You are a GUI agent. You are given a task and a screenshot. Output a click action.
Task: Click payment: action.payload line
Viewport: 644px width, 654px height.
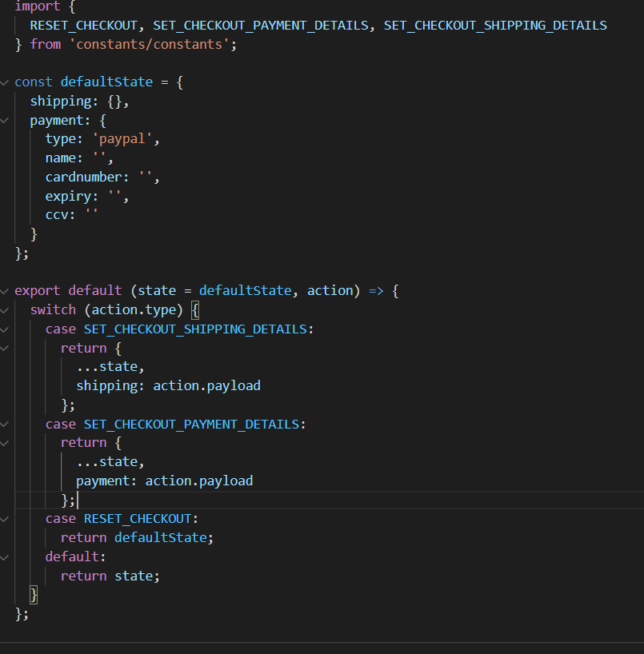click(x=165, y=481)
